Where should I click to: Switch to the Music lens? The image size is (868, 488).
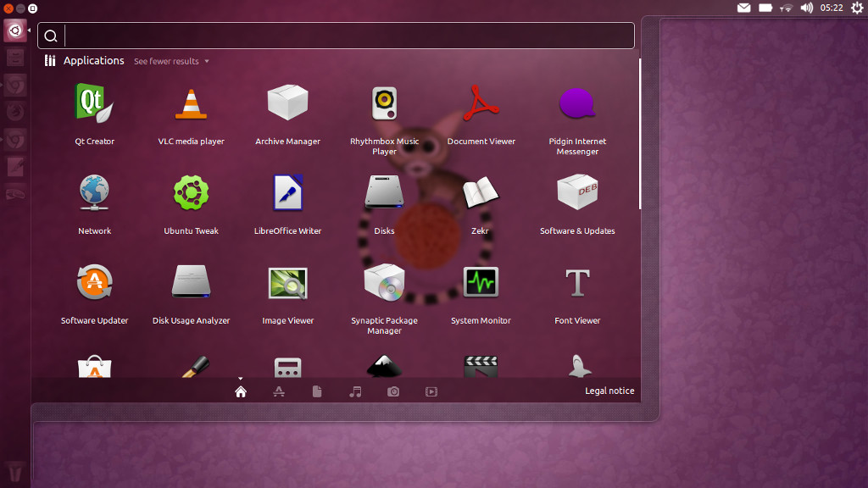[x=355, y=391]
